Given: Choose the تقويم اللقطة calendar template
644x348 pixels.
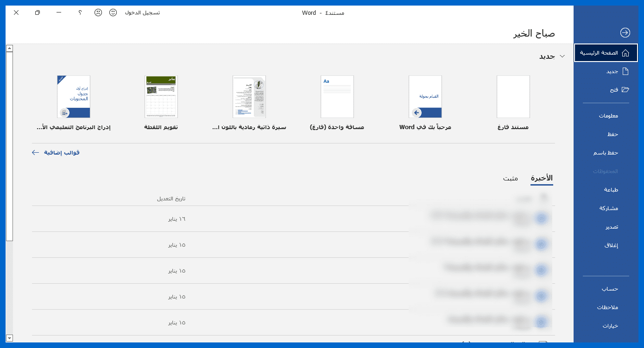Looking at the screenshot, I should pos(161,97).
